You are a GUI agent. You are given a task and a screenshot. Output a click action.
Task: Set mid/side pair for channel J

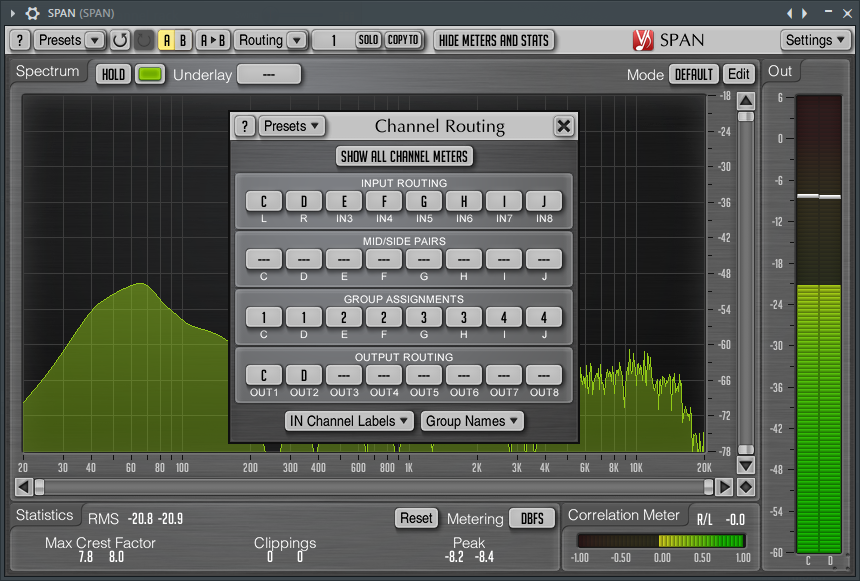(544, 259)
